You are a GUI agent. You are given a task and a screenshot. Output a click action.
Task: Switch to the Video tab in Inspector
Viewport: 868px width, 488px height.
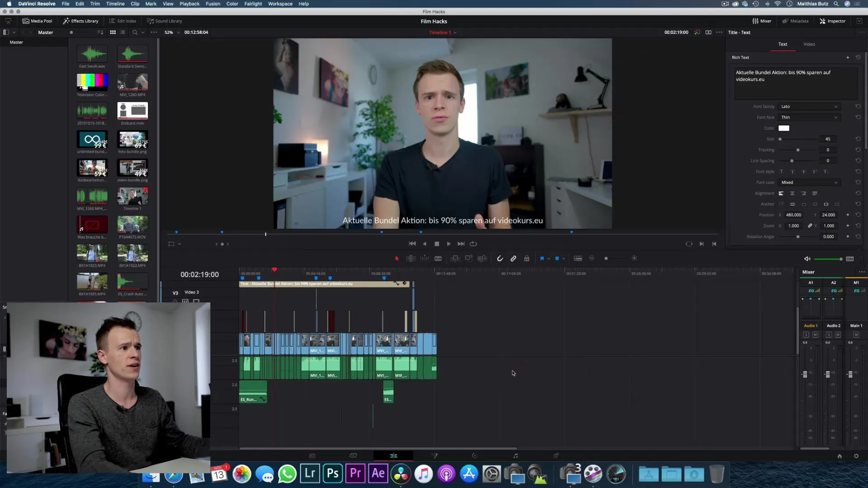point(809,44)
